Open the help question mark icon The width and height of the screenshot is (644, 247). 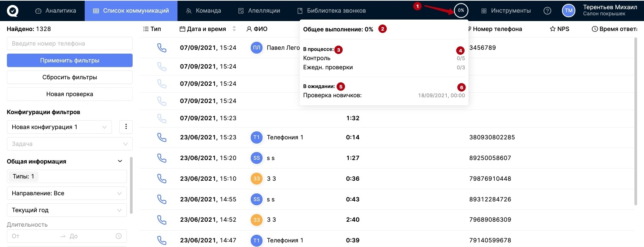point(547,11)
